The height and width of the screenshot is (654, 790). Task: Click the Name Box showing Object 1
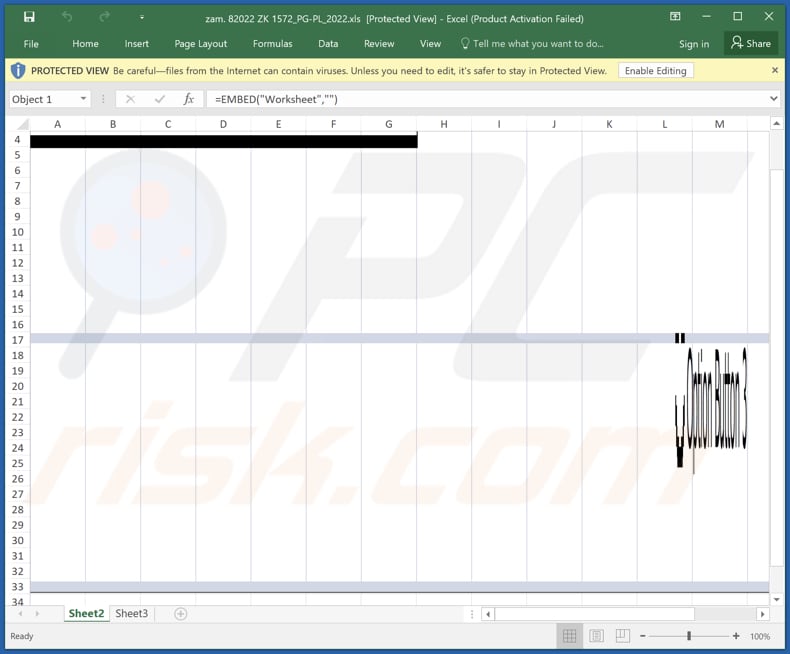(43, 99)
